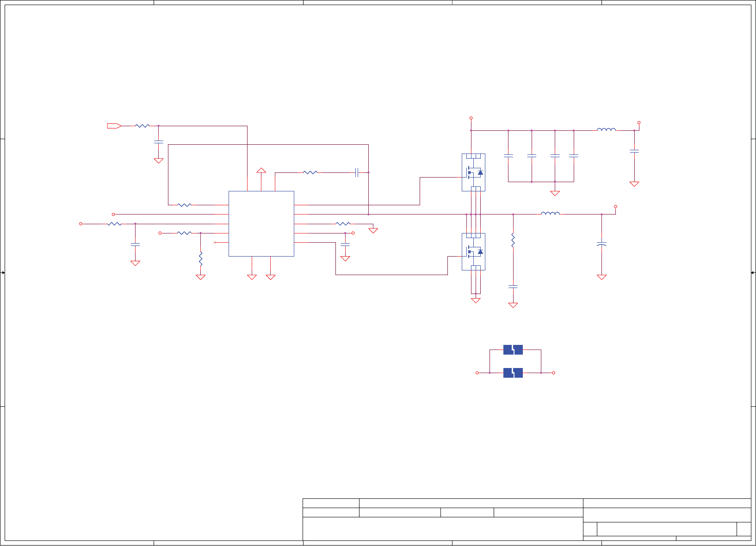Click the terminal circle above the high-side MOSFET

(x=471, y=118)
